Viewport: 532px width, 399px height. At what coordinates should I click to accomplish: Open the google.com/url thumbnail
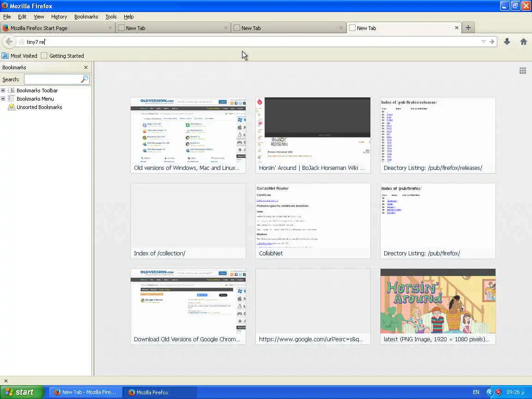pyautogui.click(x=313, y=306)
